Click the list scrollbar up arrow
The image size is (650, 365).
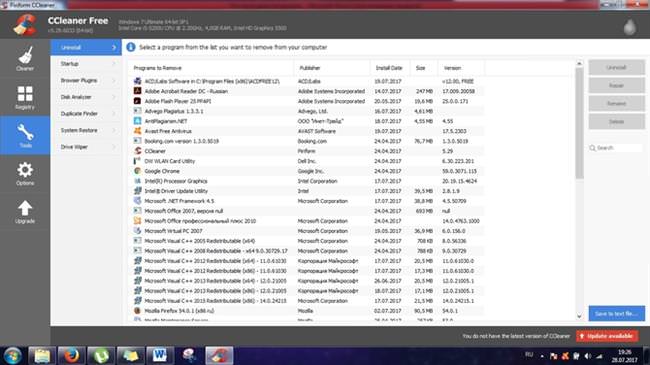coord(579,63)
